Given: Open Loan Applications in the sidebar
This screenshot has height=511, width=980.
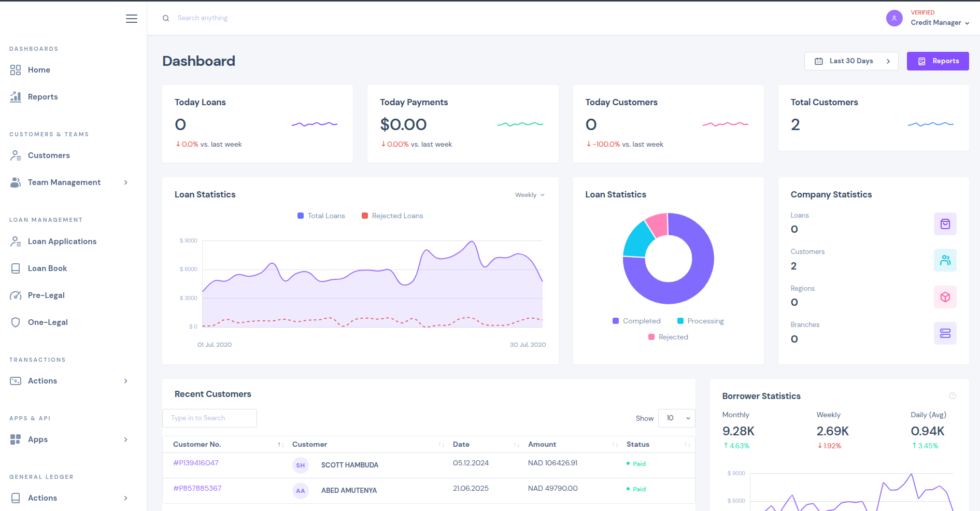Looking at the screenshot, I should click(62, 242).
